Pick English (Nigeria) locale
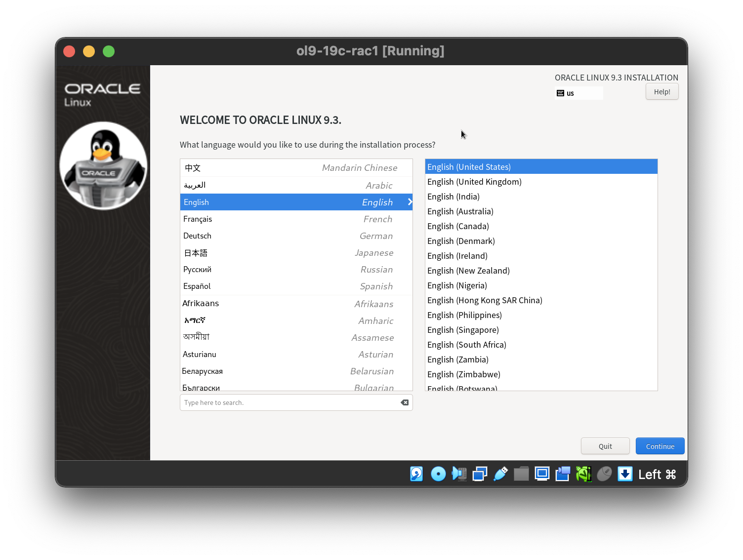Image resolution: width=743 pixels, height=560 pixels. coord(541,285)
